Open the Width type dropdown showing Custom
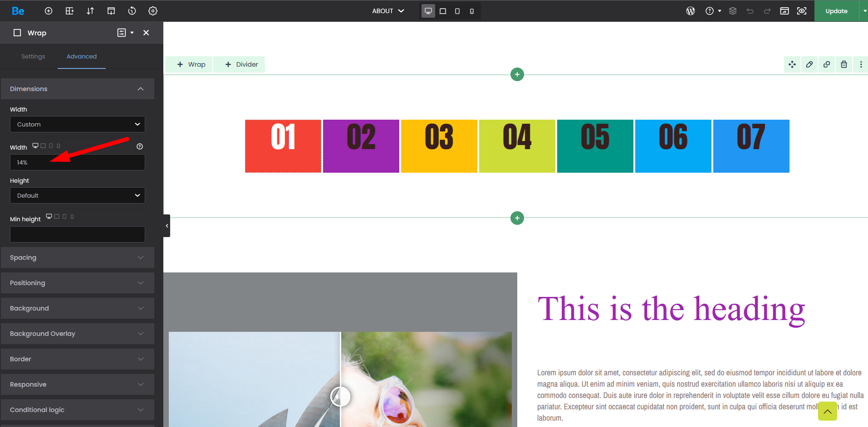This screenshot has height=427, width=868. click(x=78, y=124)
